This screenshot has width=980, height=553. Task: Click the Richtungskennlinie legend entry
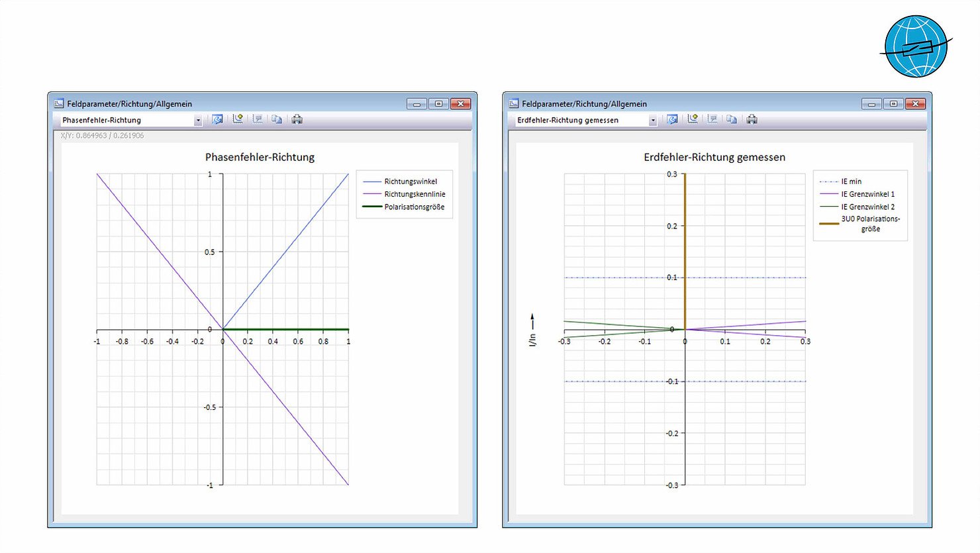click(x=404, y=194)
